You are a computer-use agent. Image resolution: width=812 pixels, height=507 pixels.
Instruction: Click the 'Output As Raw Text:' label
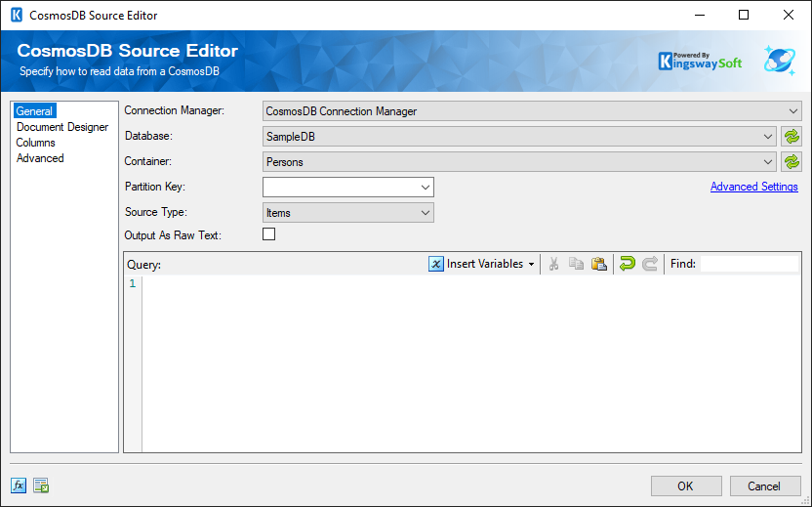(x=173, y=235)
